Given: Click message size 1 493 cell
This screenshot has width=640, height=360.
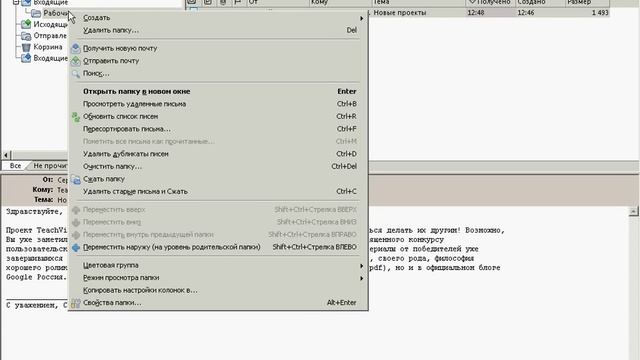Looking at the screenshot, I should point(600,13).
